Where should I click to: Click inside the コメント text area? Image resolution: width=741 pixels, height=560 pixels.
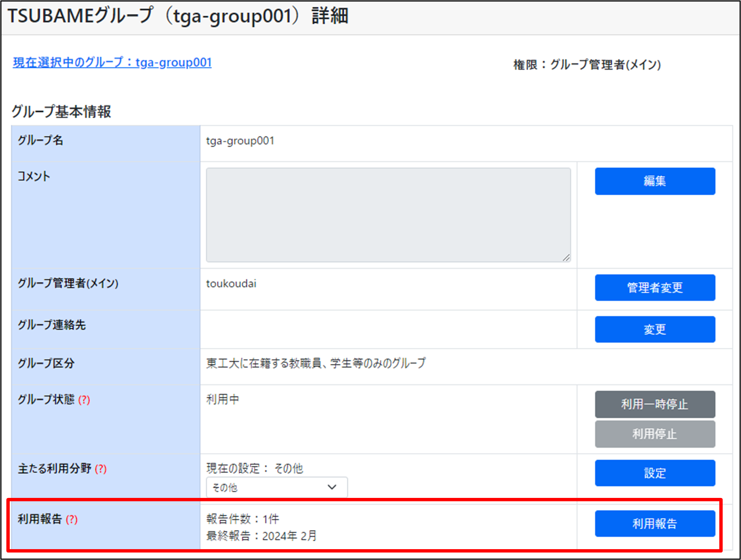coord(388,215)
